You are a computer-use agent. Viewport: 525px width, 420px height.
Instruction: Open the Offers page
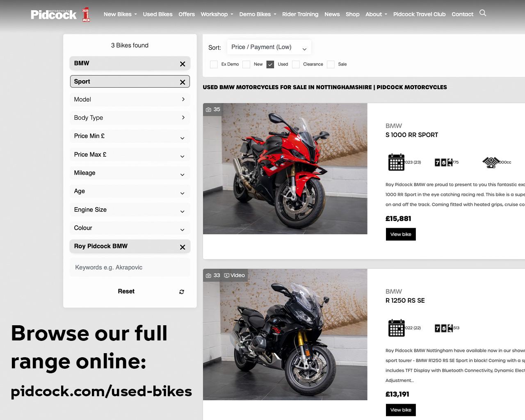(x=187, y=14)
